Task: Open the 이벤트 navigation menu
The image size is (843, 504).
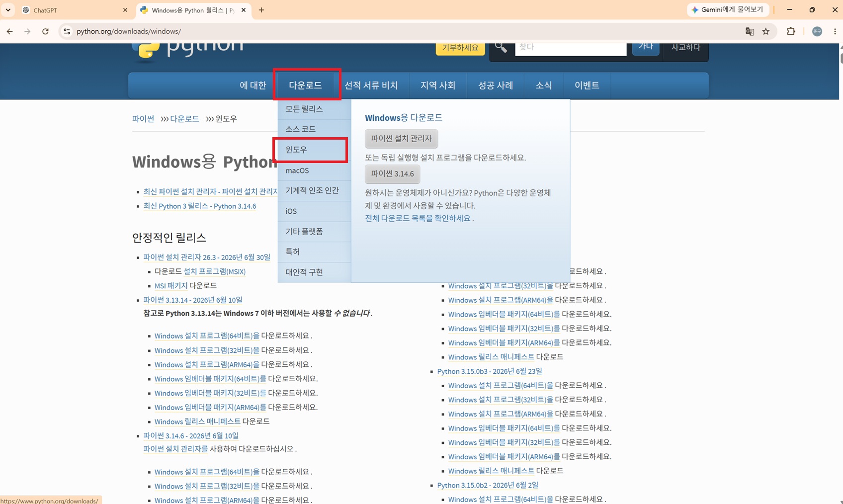Action: click(587, 85)
